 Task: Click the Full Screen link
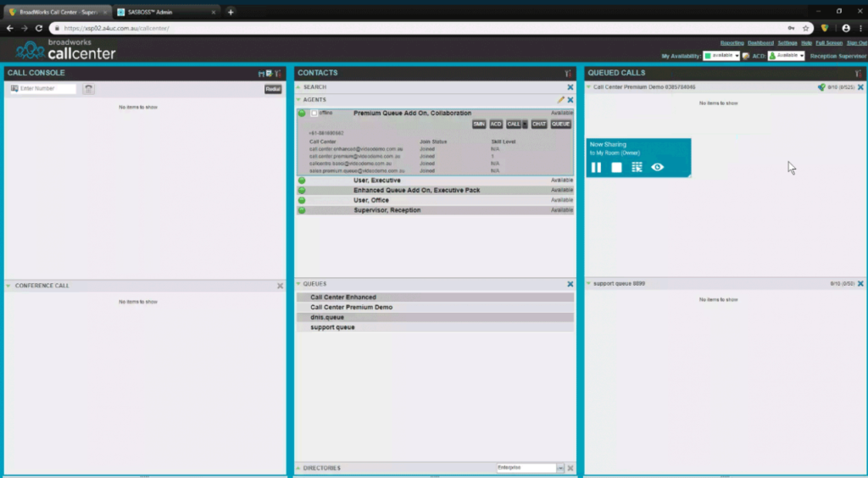[x=829, y=43]
